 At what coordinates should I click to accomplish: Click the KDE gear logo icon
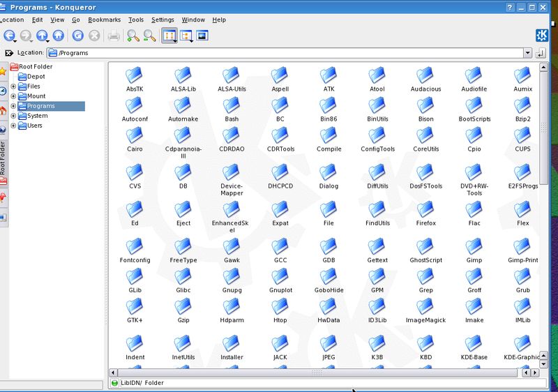(542, 36)
